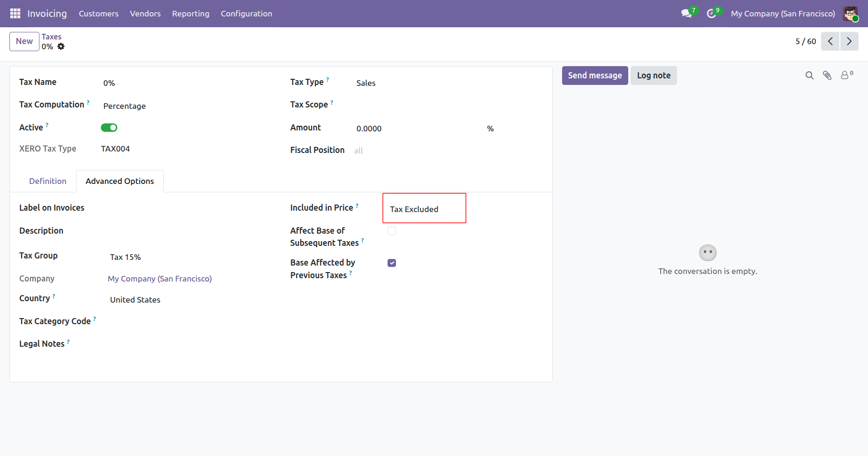Click the XERO Tax Type field TAX004
Screen dimensions: 868x456
coord(115,149)
